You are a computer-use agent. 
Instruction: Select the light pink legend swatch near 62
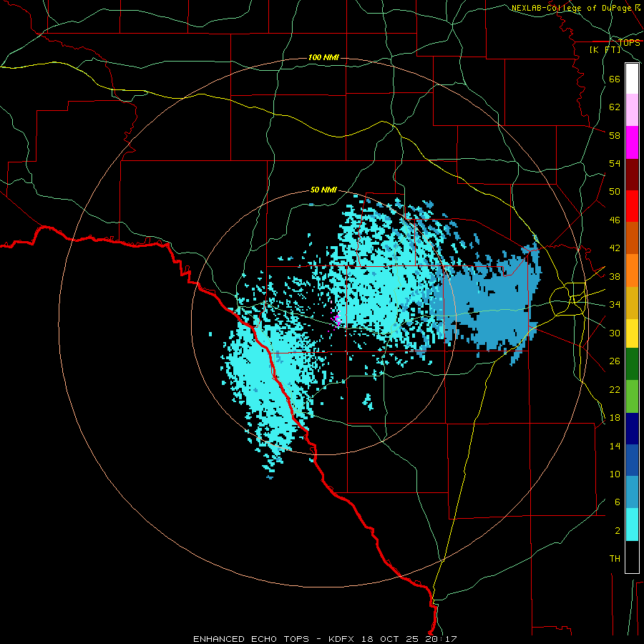tap(632, 110)
